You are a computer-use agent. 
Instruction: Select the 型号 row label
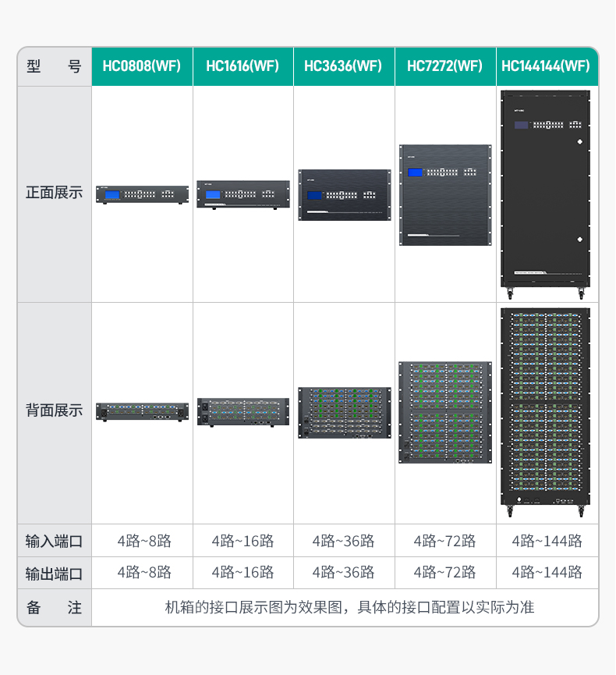55,67
